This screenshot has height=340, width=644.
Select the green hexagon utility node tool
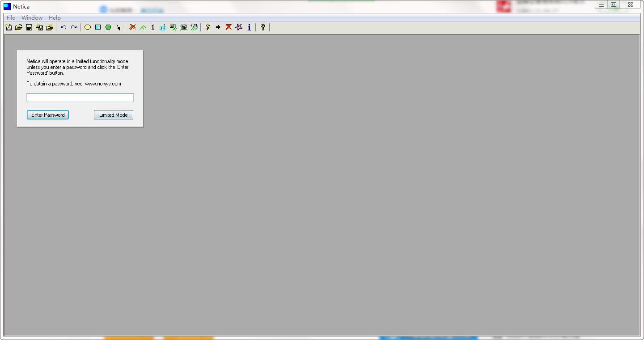[x=108, y=27]
